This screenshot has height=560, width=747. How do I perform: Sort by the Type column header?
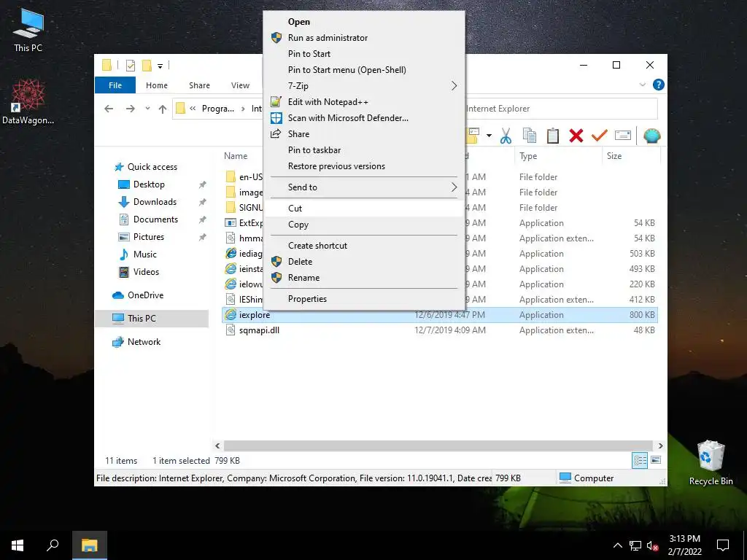[528, 156]
